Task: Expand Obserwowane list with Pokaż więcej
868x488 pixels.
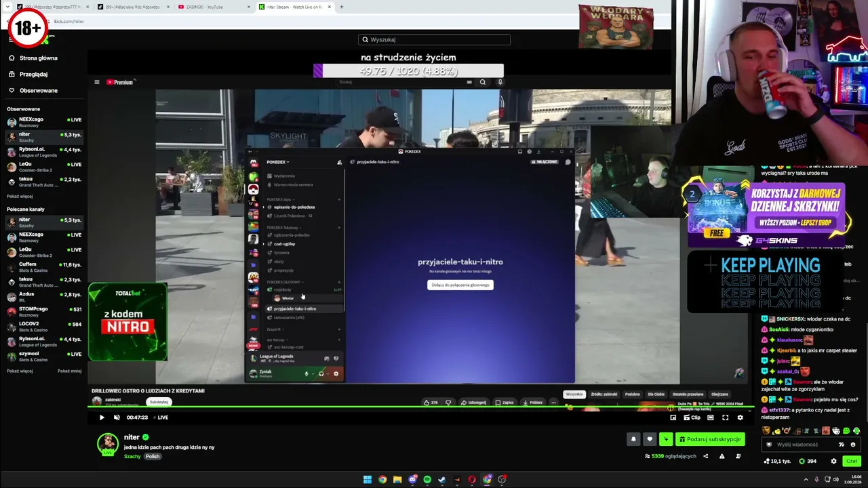Action: click(20, 197)
